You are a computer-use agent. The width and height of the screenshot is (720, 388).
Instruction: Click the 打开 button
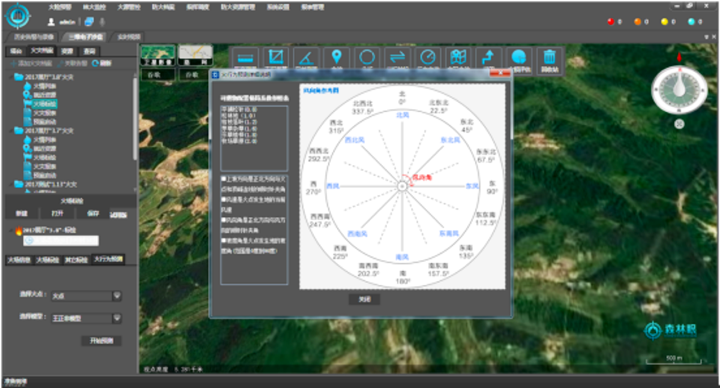click(x=57, y=214)
